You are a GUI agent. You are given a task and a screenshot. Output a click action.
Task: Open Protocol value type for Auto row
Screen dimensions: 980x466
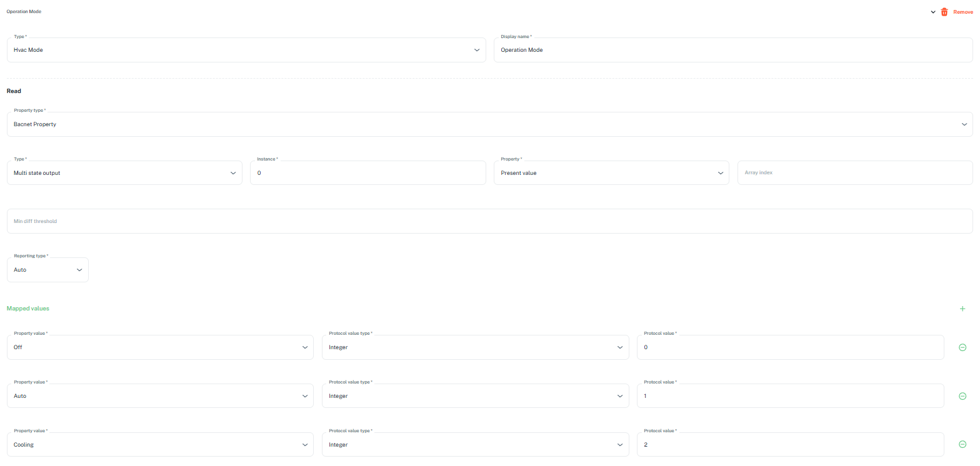(x=475, y=396)
